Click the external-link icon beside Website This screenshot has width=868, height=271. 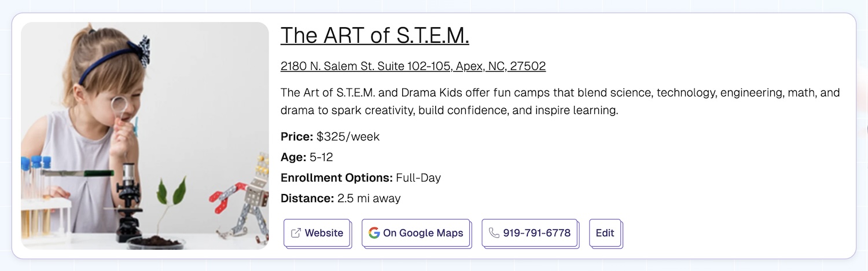coord(296,233)
